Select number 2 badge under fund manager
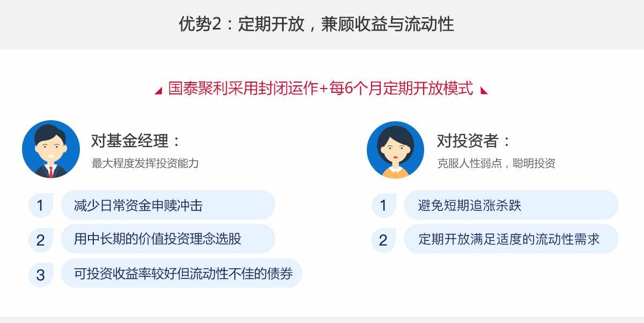Screen dimensions: 644x323 click(x=41, y=240)
